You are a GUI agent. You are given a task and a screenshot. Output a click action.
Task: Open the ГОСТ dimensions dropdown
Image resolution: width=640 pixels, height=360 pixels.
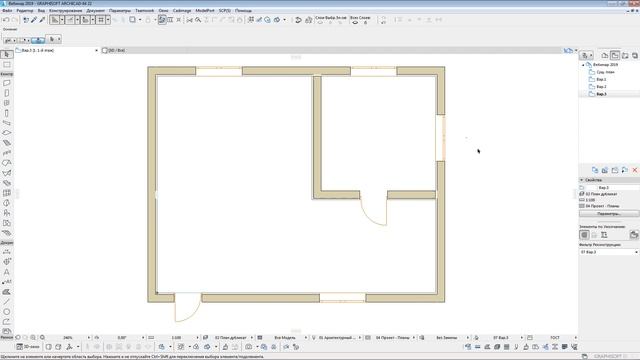click(x=576, y=338)
